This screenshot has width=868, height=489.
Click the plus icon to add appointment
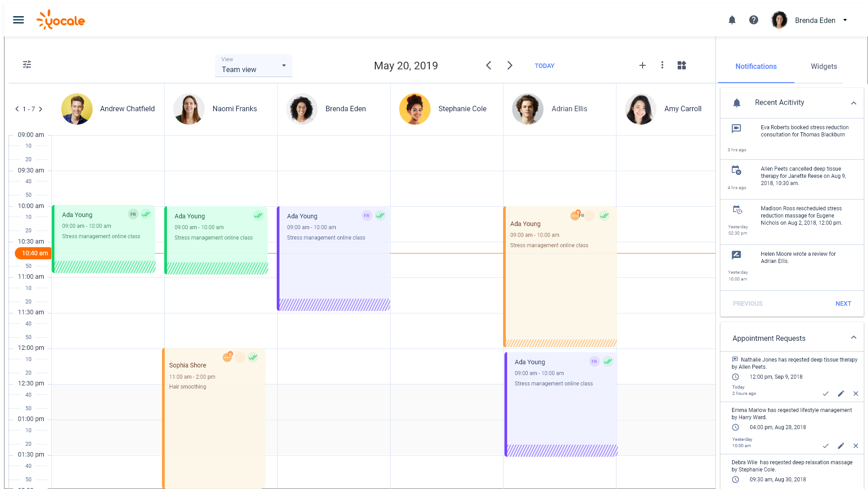pos(643,65)
